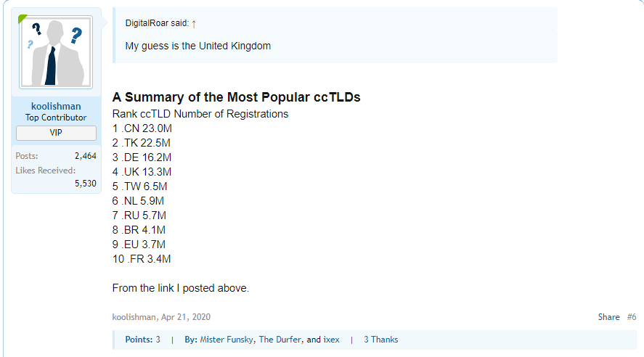Image resolution: width=644 pixels, height=357 pixels.
Task: Click the Points: 3 label
Action: [142, 340]
